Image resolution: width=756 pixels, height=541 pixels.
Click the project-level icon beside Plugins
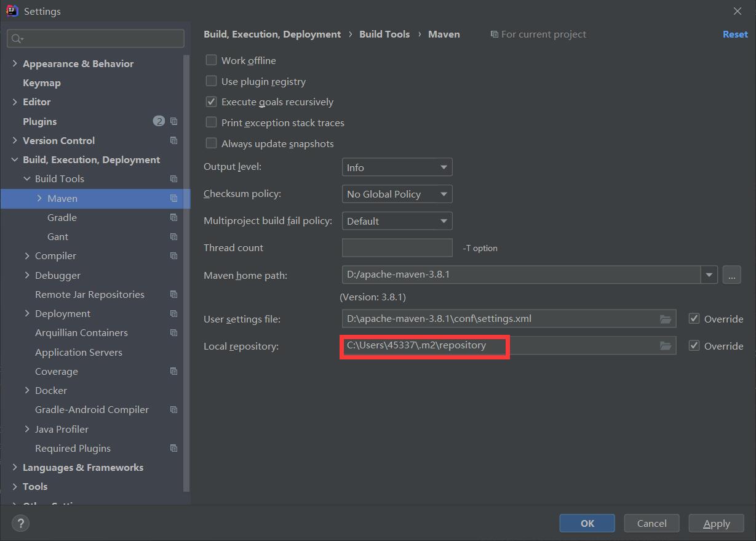173,121
